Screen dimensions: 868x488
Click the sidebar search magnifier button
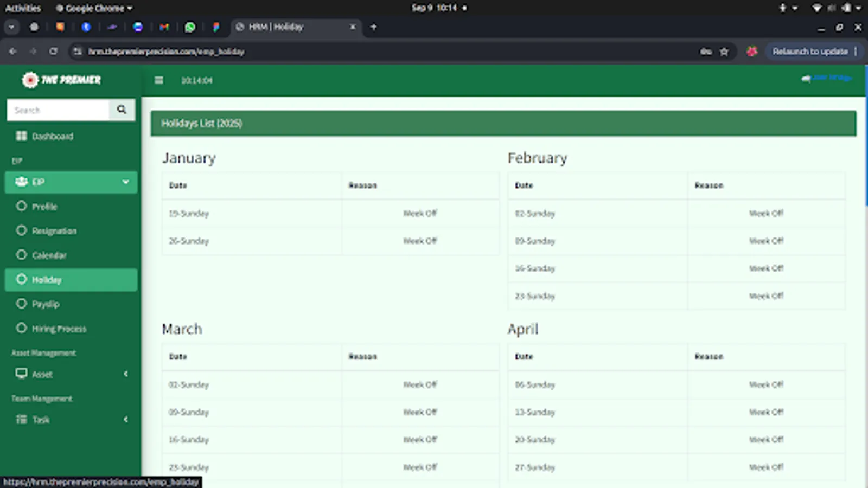[x=122, y=110]
